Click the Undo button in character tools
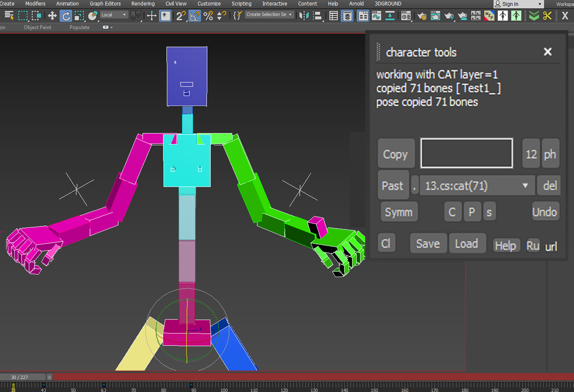 (x=545, y=212)
